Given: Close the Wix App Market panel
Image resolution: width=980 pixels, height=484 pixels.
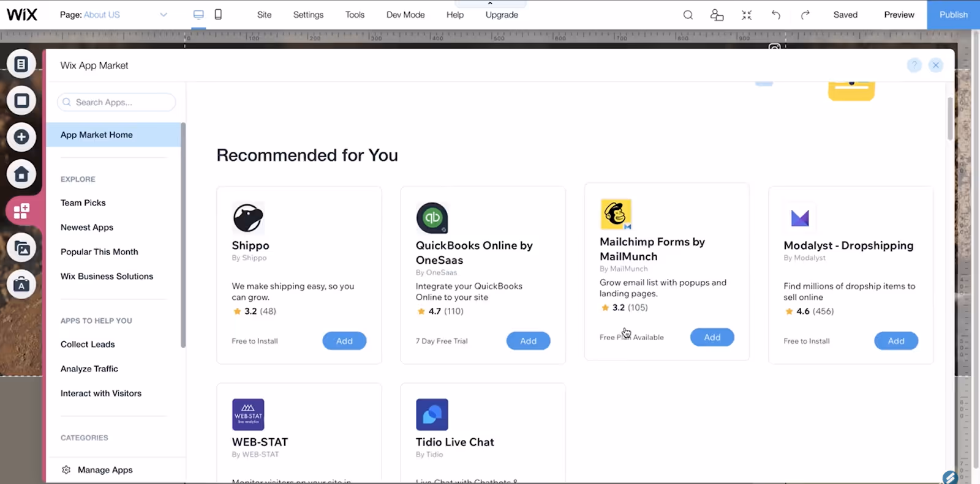Looking at the screenshot, I should pos(935,65).
